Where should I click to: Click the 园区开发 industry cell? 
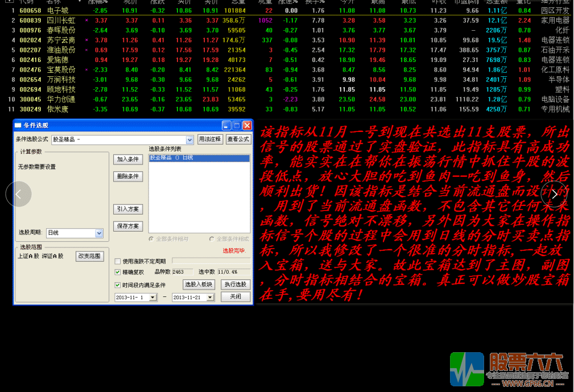click(x=555, y=11)
